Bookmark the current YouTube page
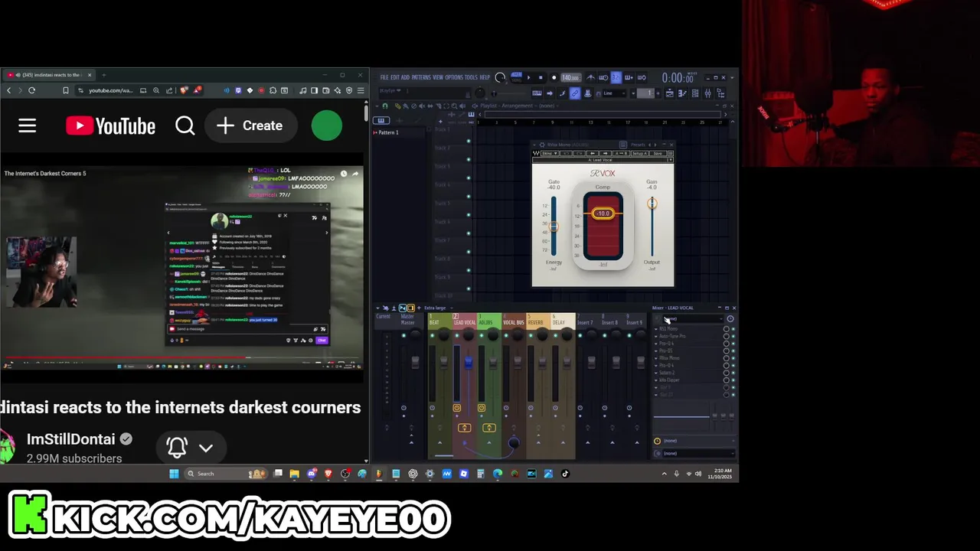Screen dimensions: 980x551 (65, 90)
